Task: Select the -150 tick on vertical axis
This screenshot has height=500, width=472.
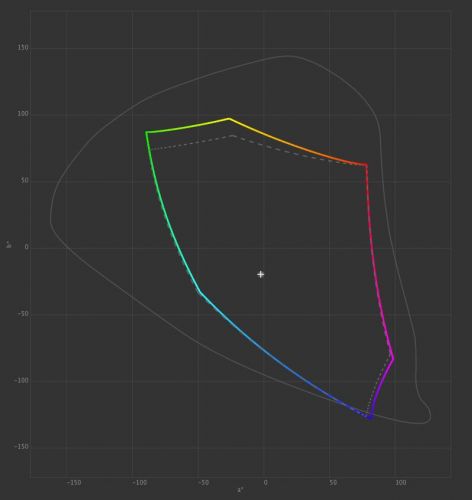Action: [22, 447]
